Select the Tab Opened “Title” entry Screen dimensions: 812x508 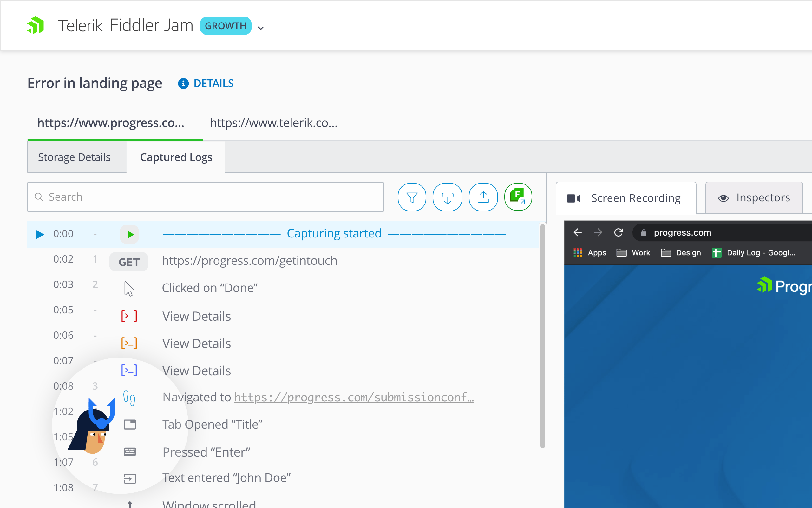point(212,425)
